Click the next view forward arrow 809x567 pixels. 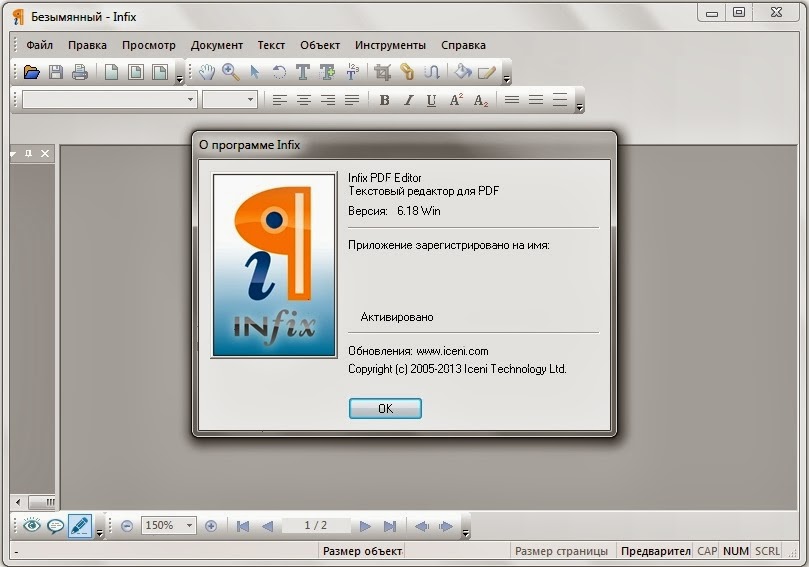tap(445, 526)
